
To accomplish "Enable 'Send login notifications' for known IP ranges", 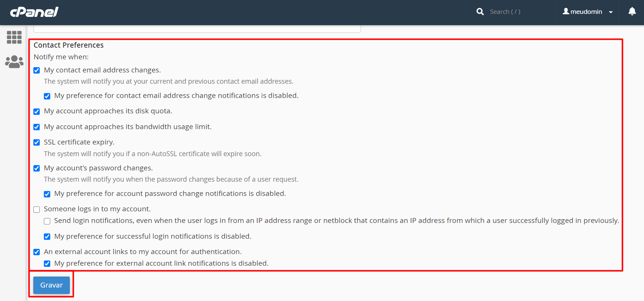I will coord(47,221).
